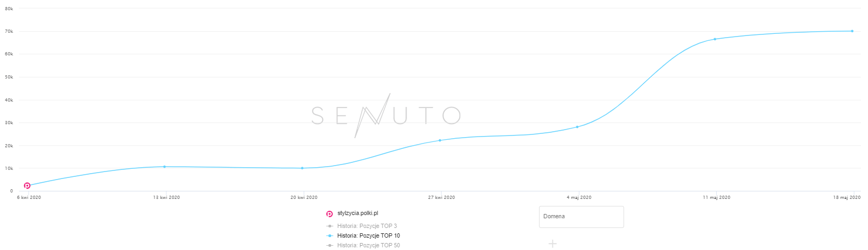Screen dimensions: 868x250
Task: Click the 13 kwi 2020 data point on the line
Action: pyautogui.click(x=164, y=167)
